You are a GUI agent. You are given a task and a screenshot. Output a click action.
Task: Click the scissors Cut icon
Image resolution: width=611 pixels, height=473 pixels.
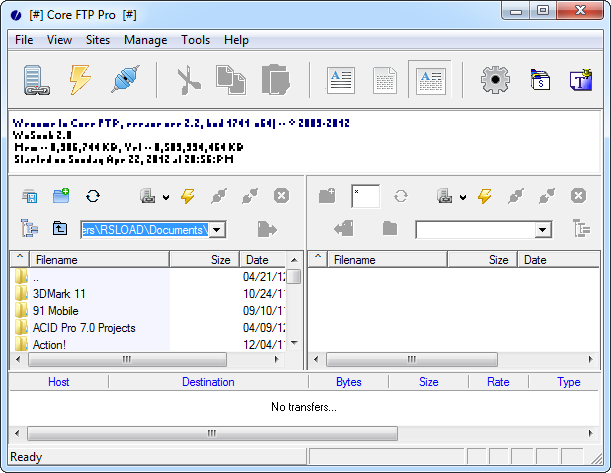tap(189, 80)
